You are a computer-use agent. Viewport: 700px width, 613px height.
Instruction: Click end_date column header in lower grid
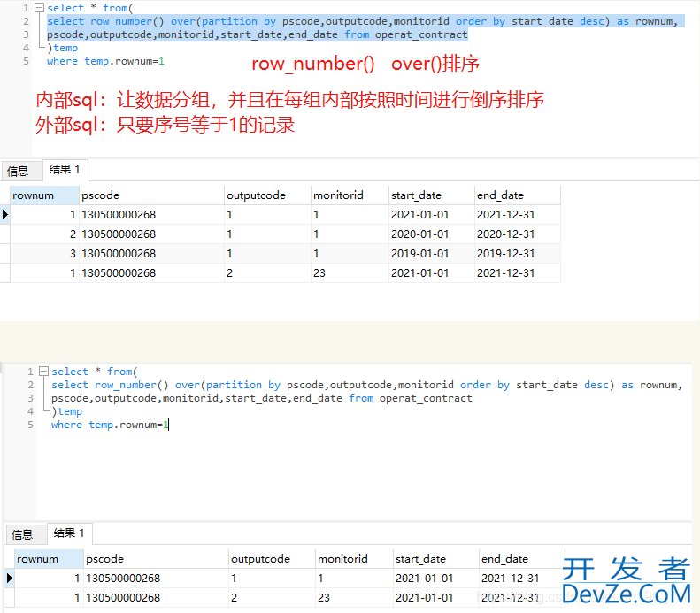(x=522, y=559)
